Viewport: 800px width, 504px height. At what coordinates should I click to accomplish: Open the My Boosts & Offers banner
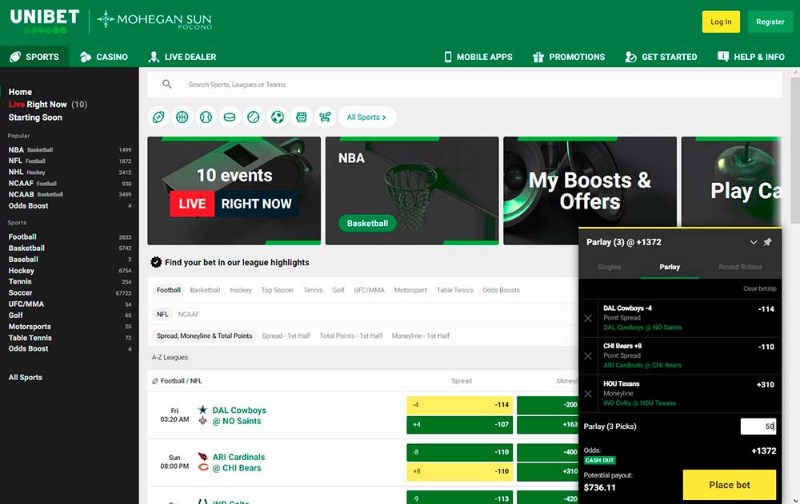pos(590,190)
